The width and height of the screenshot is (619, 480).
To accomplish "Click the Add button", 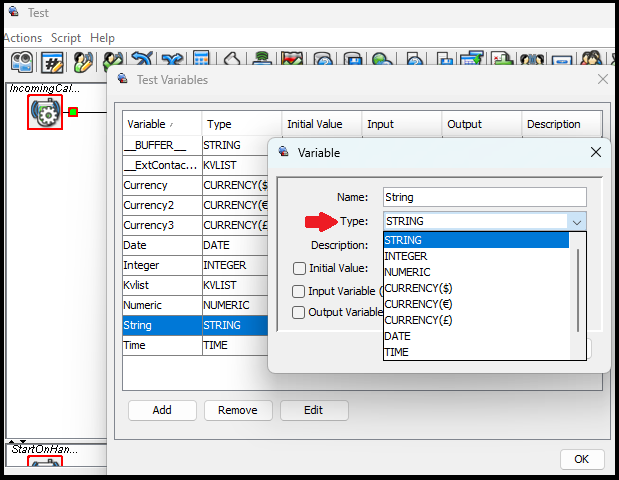I will click(x=162, y=411).
